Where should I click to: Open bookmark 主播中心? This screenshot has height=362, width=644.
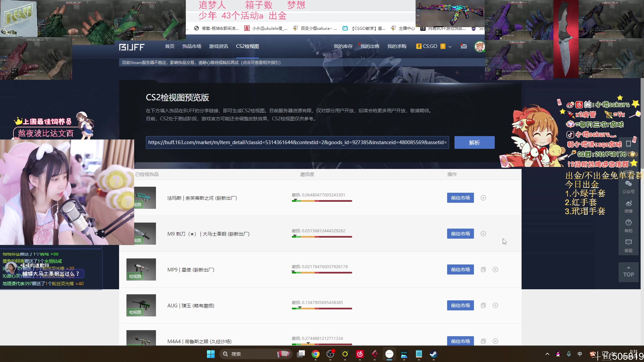point(403,28)
